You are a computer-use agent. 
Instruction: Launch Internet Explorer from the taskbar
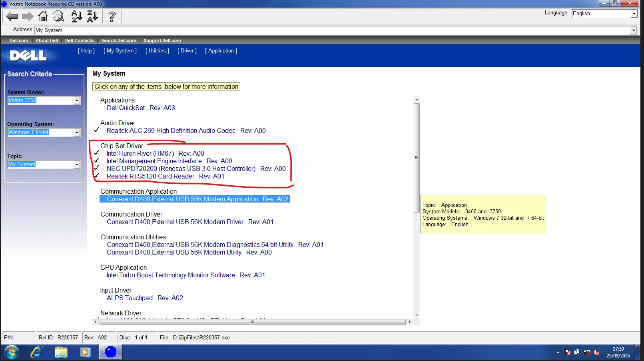(36, 352)
